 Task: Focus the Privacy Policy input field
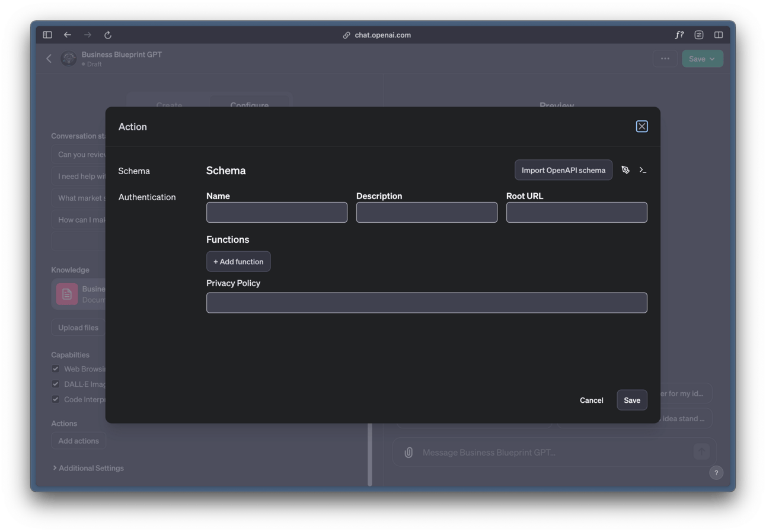tap(427, 303)
